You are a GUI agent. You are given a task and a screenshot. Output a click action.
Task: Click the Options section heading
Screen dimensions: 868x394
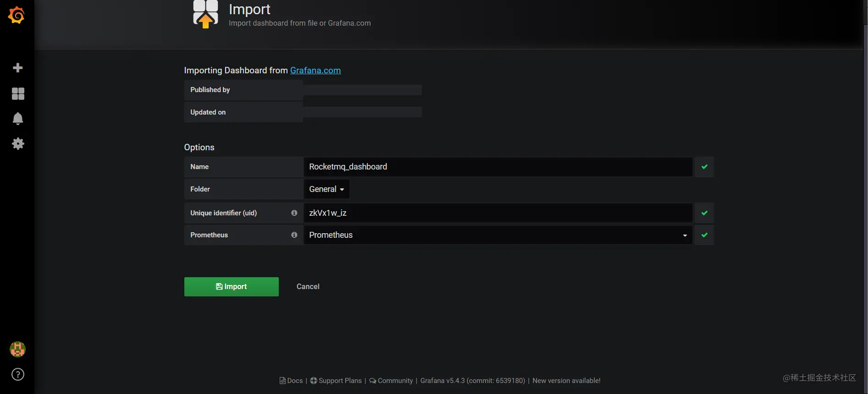coord(199,148)
